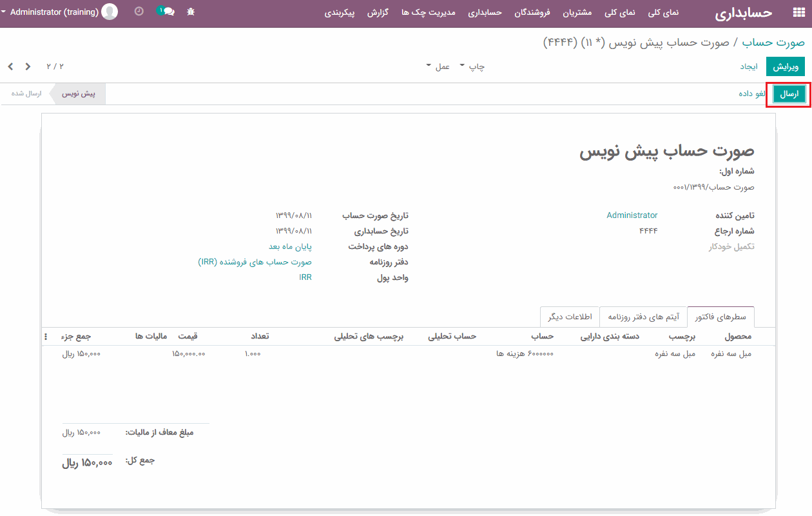Open the second نمای کلی menu item
The height and width of the screenshot is (516, 812).
[621, 12]
